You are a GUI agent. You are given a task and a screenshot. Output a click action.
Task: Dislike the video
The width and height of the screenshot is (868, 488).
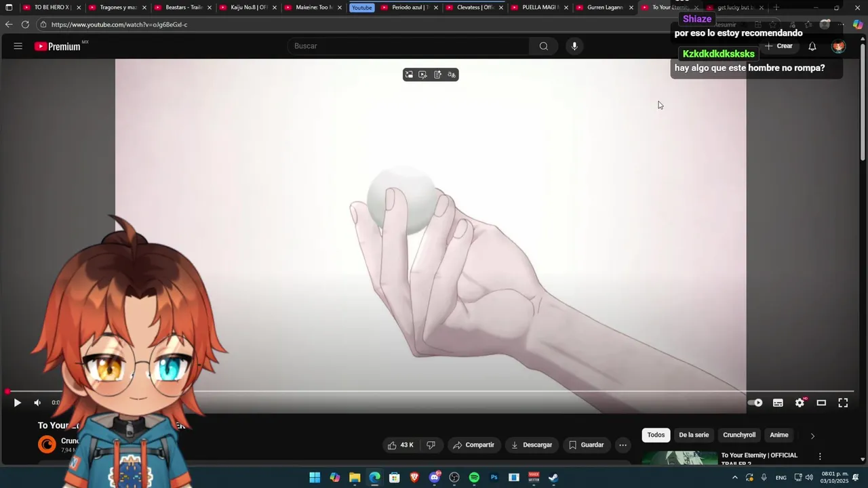pyautogui.click(x=431, y=445)
